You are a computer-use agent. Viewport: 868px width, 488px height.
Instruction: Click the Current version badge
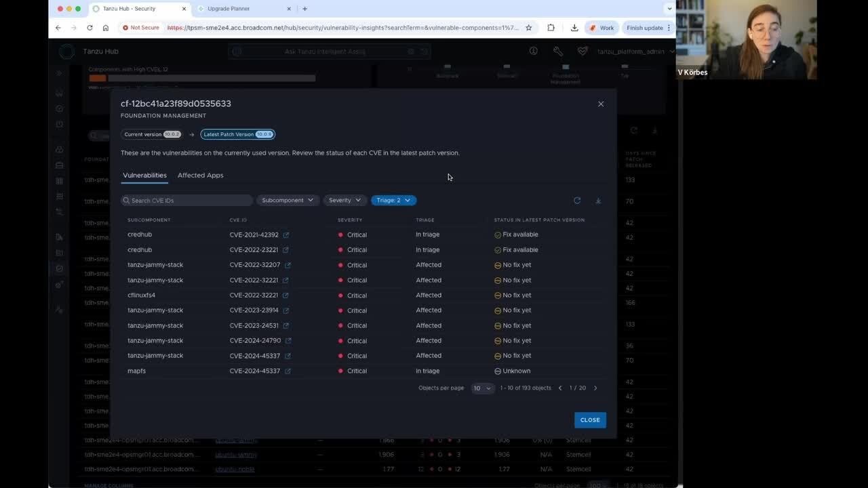pyautogui.click(x=152, y=134)
